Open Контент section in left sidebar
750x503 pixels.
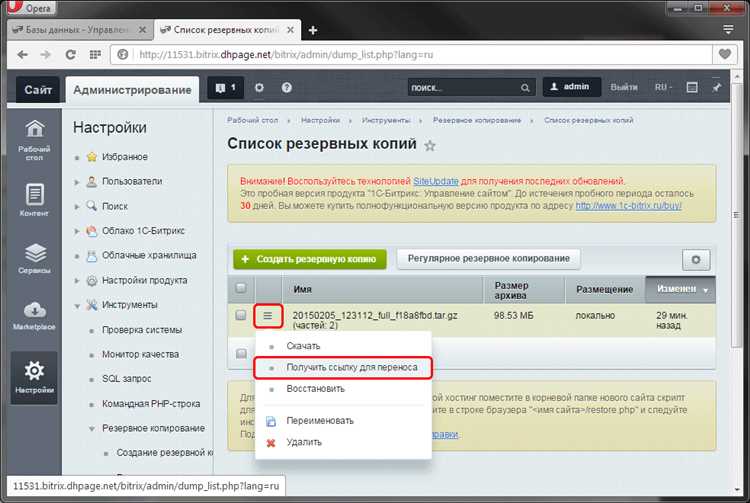click(x=34, y=200)
